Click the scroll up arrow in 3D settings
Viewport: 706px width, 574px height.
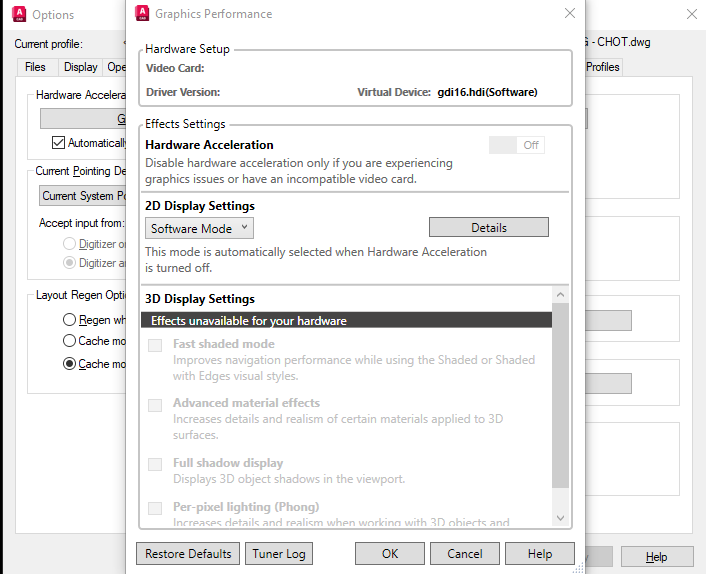click(x=560, y=294)
